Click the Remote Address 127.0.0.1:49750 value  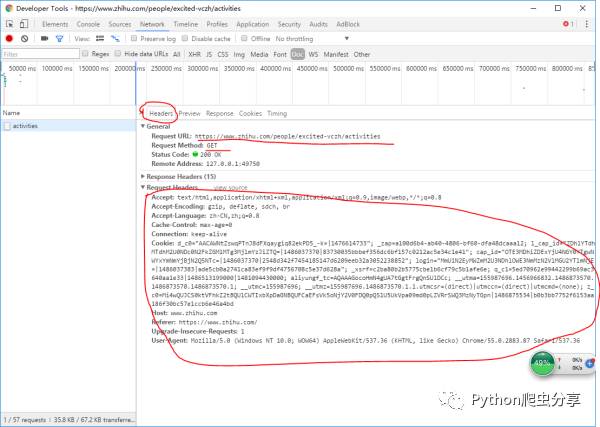tap(233, 164)
